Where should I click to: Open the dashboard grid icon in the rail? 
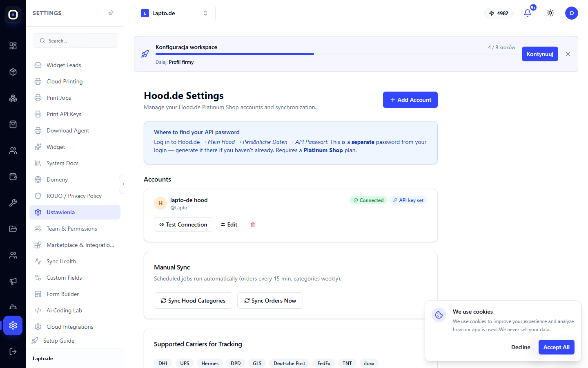[x=13, y=46]
